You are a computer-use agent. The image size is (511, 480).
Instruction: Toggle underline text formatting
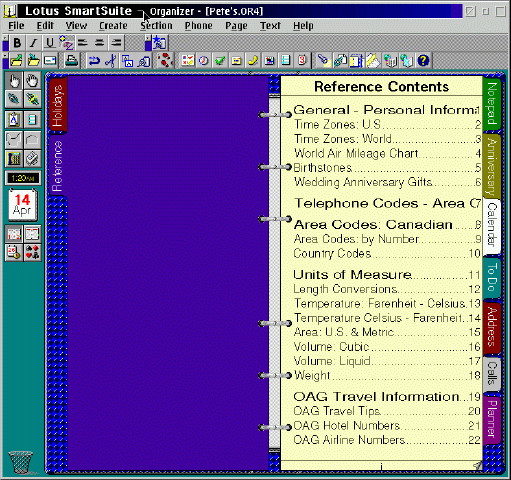pos(50,43)
